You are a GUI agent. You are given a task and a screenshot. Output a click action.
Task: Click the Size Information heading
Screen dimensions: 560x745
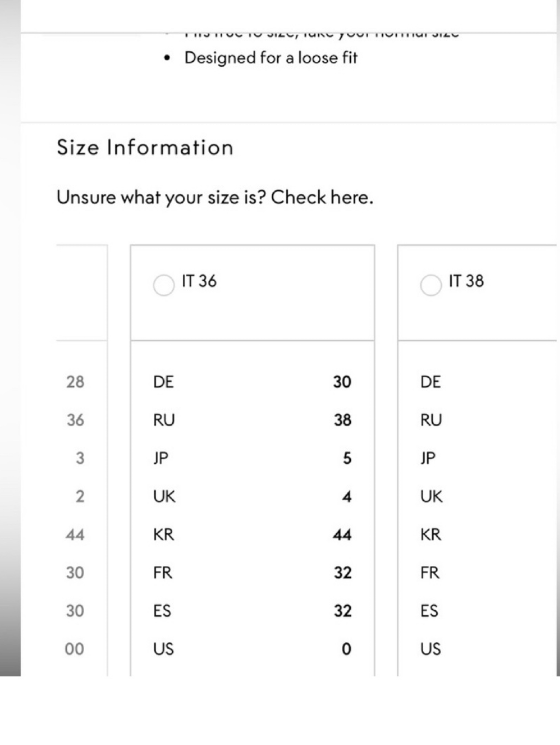point(145,148)
